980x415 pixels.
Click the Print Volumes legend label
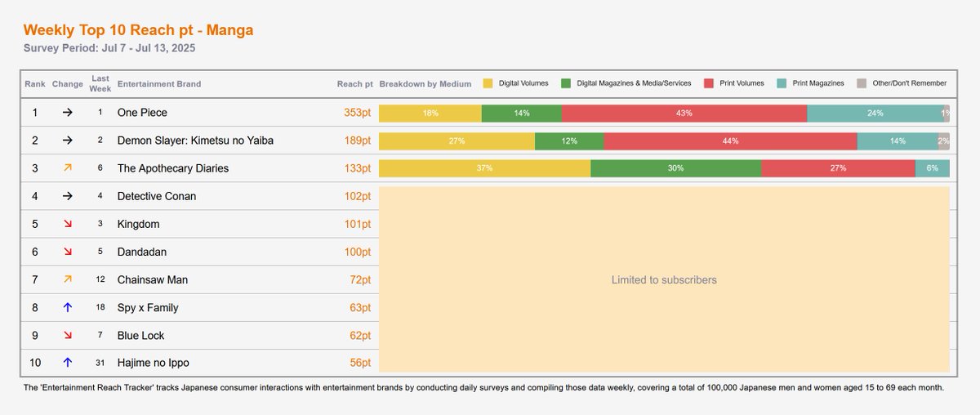click(742, 83)
